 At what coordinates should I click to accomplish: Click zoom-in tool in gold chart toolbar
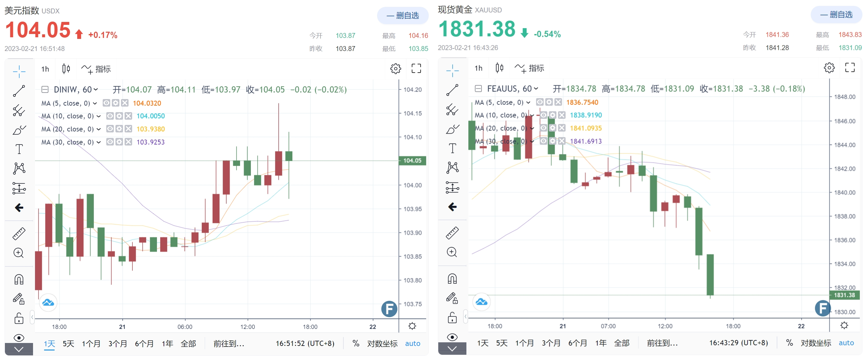point(452,252)
